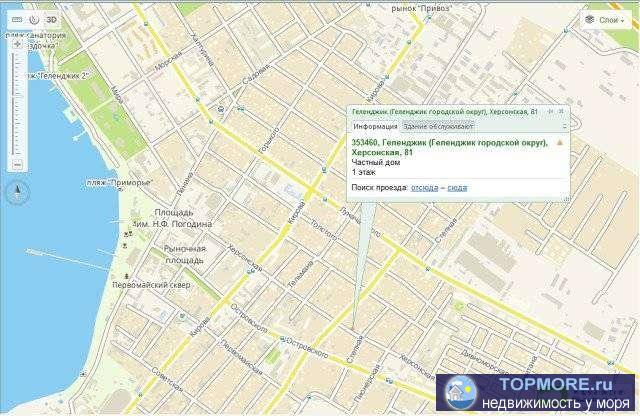
Task: Select the пляж "Приморье" map label
Action: coord(120,183)
